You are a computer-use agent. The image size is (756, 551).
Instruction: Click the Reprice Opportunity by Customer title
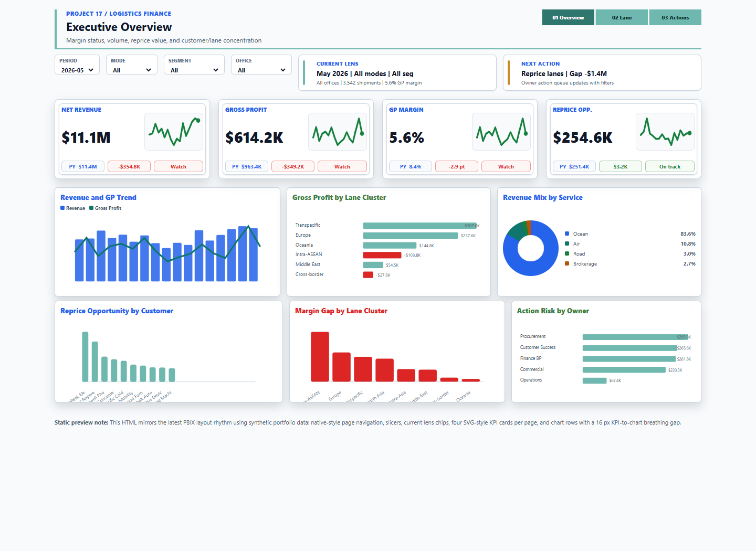tap(117, 311)
